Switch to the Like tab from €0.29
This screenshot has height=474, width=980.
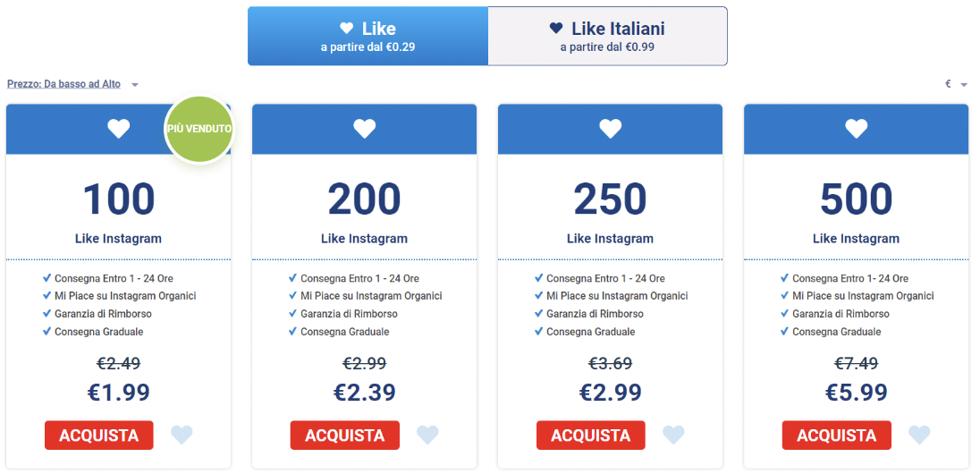click(x=368, y=36)
